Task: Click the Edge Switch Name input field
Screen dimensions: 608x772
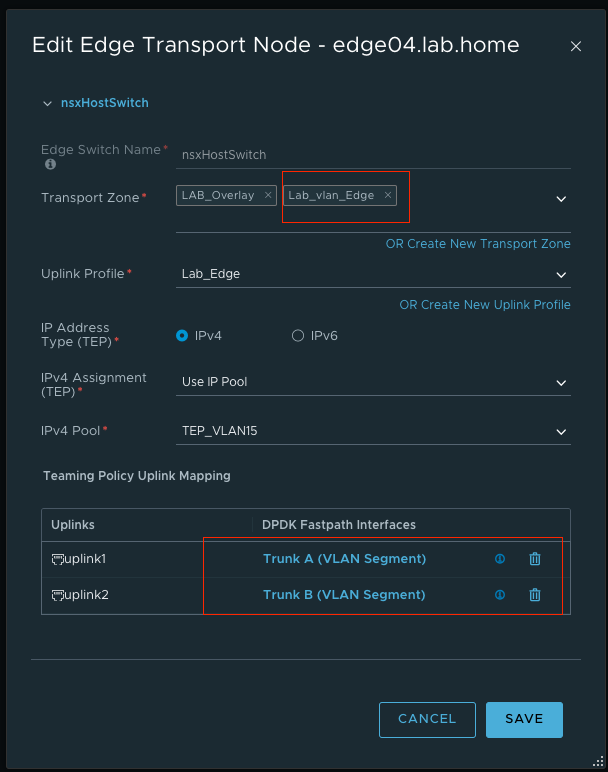Action: coord(372,155)
